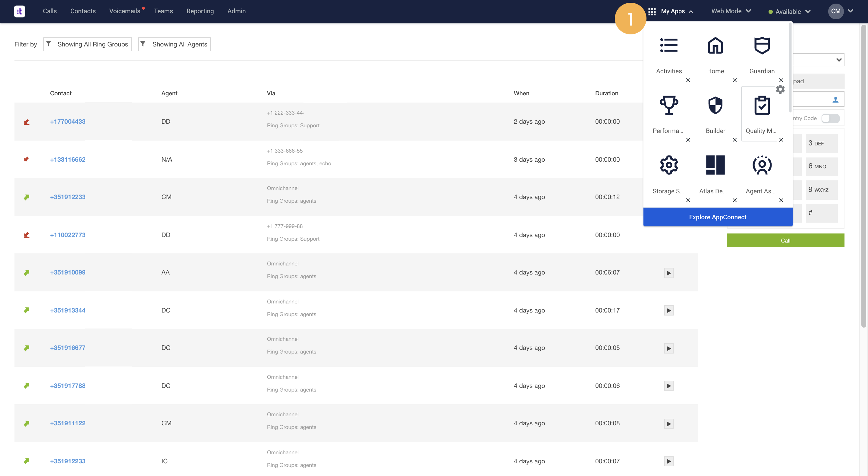Open the Voicemails tab
Image resolution: width=868 pixels, height=476 pixels.
(x=124, y=11)
